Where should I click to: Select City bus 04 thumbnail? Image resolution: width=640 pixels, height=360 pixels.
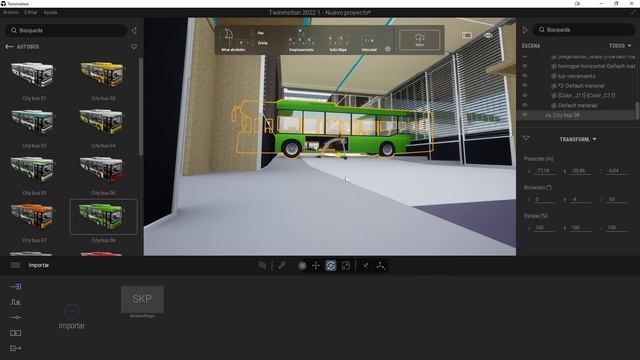click(103, 122)
